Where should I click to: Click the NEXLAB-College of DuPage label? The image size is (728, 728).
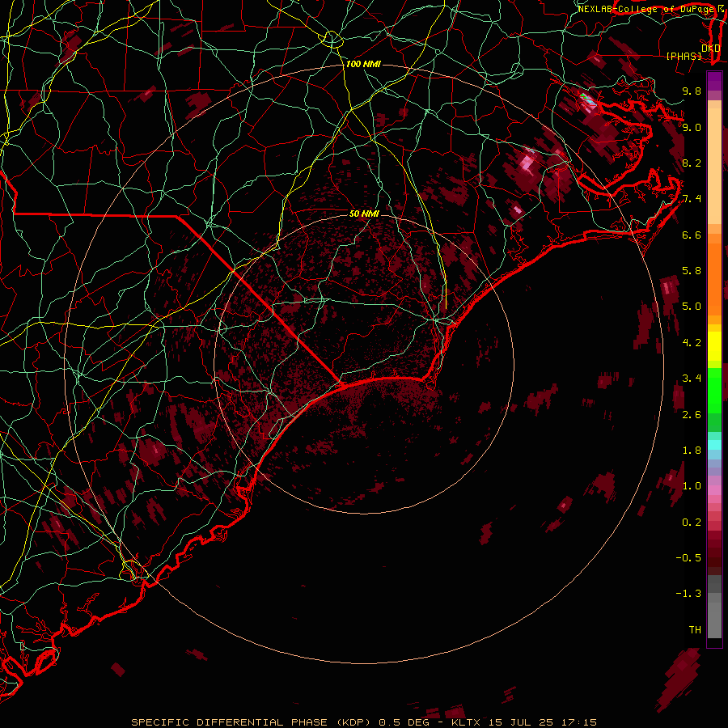[x=646, y=9]
